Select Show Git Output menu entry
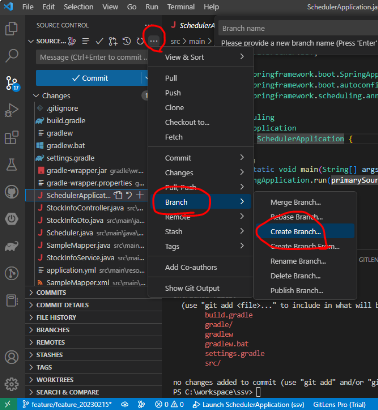This screenshot has height=410, width=378. (200, 288)
